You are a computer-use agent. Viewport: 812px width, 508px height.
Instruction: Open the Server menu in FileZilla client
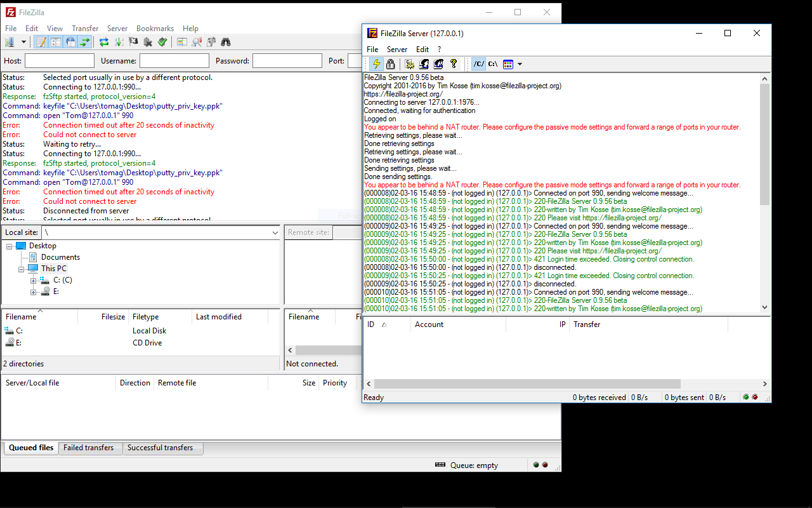(117, 29)
